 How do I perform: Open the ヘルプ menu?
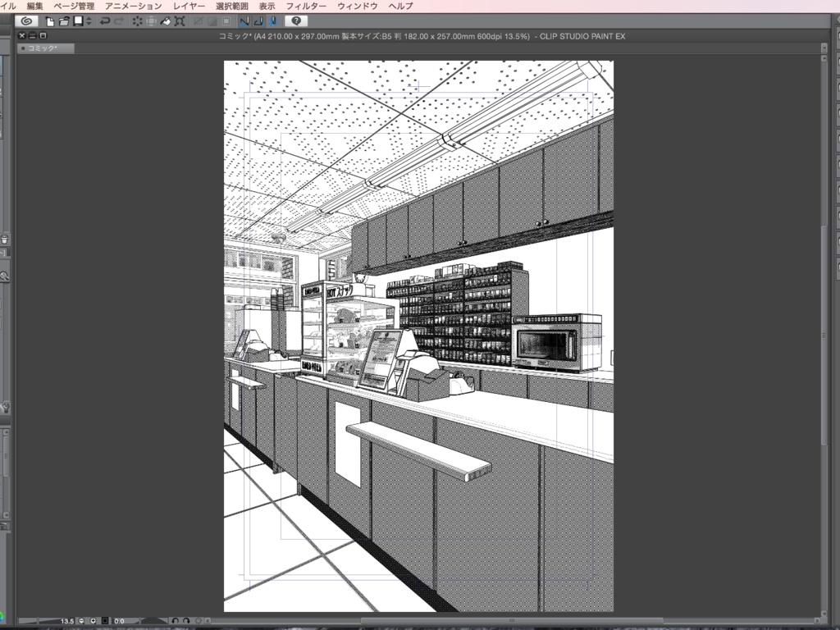coord(400,6)
